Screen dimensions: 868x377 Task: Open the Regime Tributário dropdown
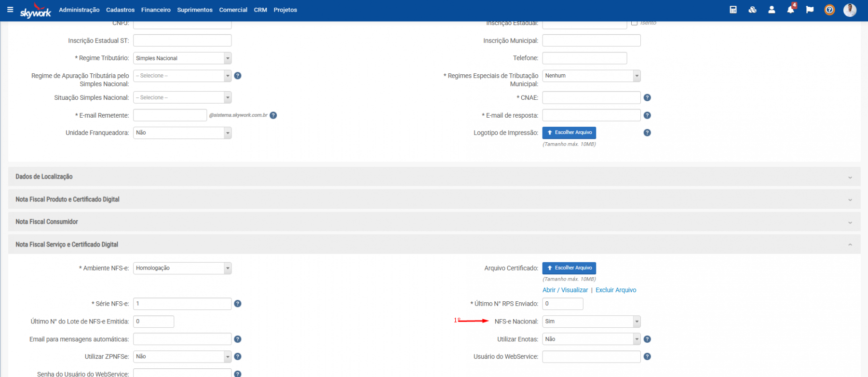pyautogui.click(x=182, y=58)
